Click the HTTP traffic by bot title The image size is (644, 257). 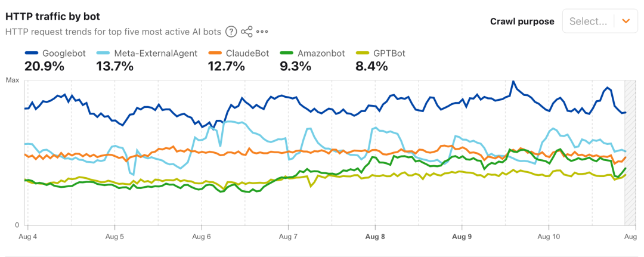(x=53, y=17)
